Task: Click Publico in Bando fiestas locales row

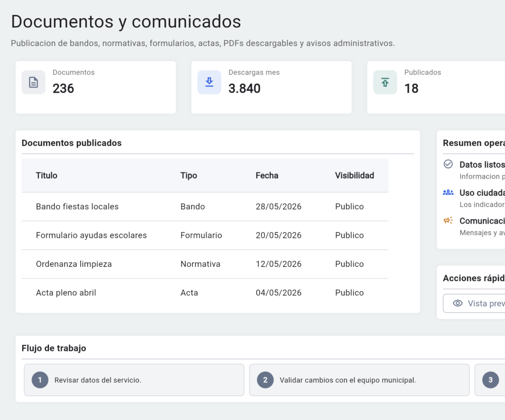Action: coord(350,207)
